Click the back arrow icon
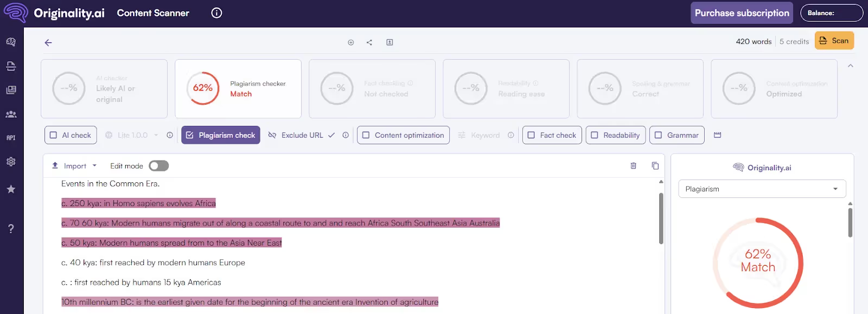Image resolution: width=868 pixels, height=314 pixels. [48, 43]
